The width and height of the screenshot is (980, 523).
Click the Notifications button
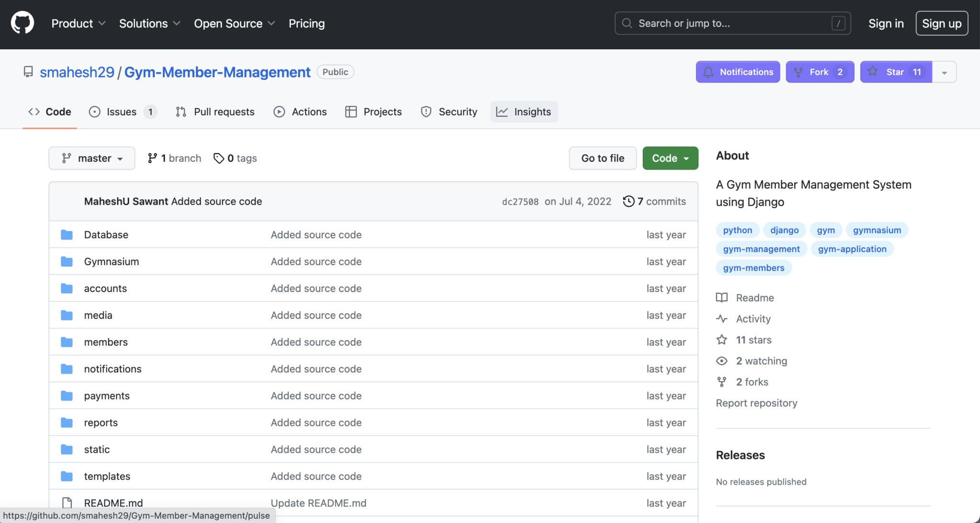pos(737,72)
